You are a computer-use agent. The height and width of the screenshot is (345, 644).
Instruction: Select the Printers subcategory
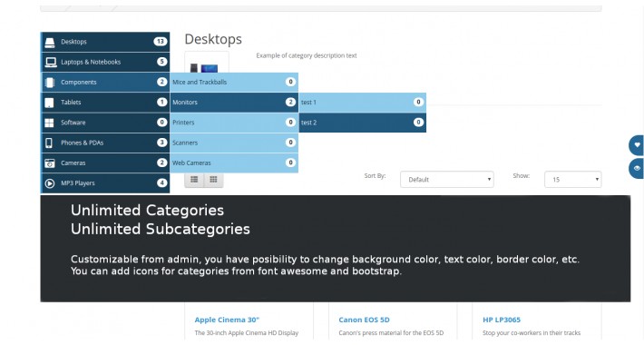(234, 123)
